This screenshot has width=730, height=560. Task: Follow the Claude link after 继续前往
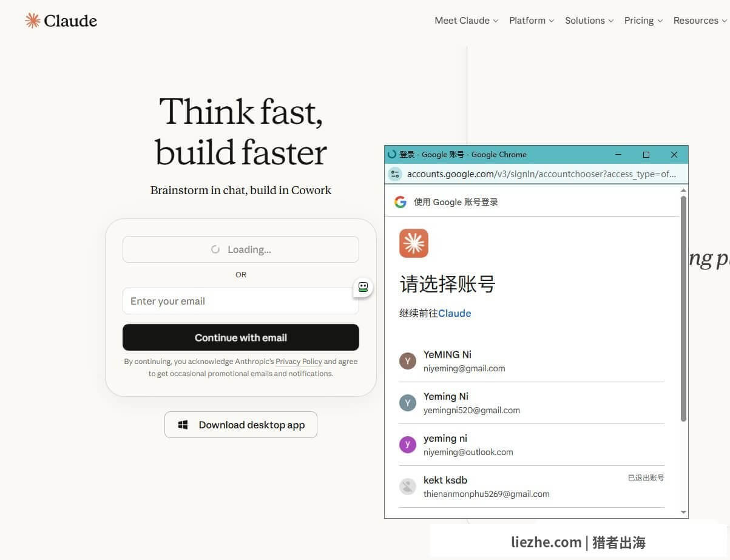coord(455,313)
